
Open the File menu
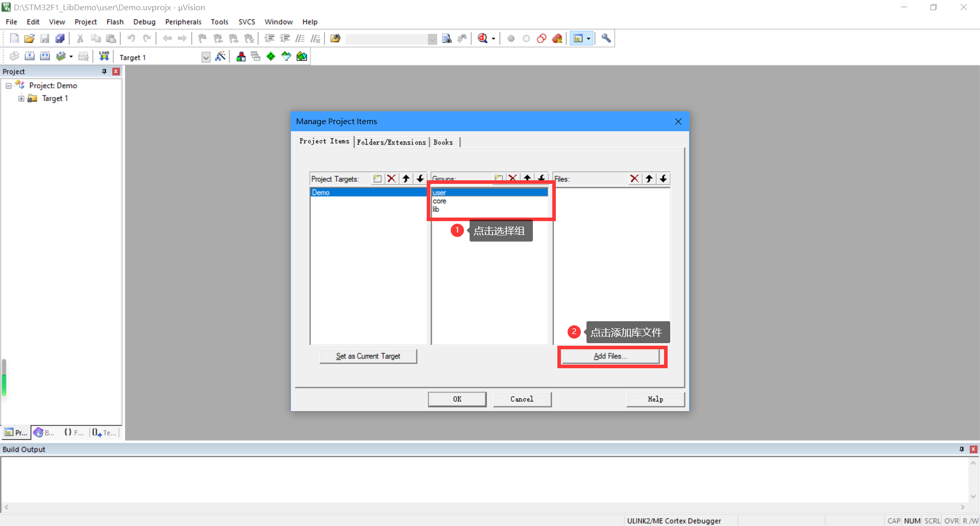click(x=11, y=22)
